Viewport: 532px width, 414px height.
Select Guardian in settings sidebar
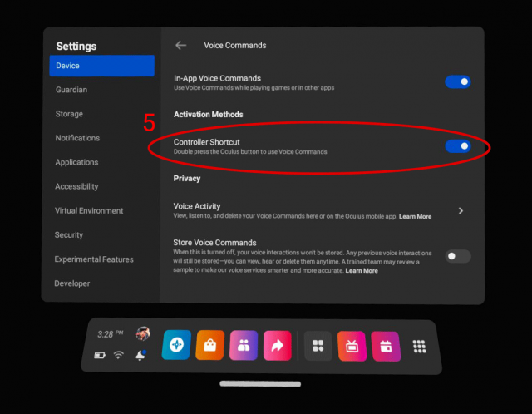tap(71, 90)
